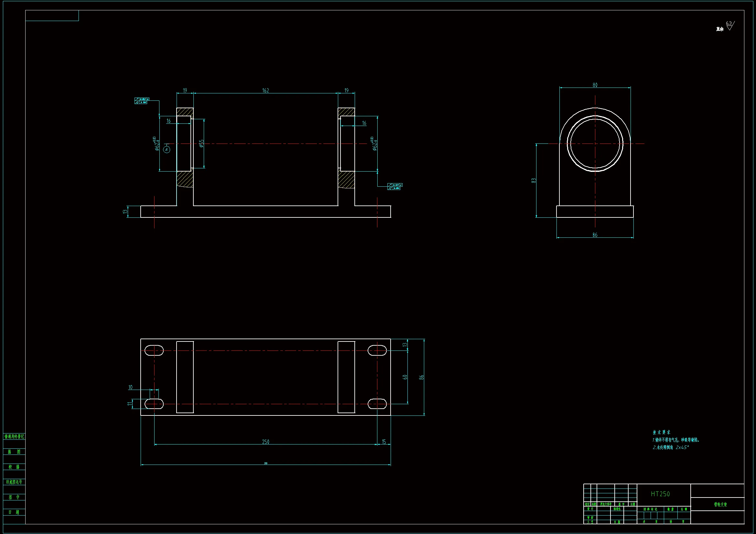
Task: Select the datum A circle symbol
Action: coord(167,150)
